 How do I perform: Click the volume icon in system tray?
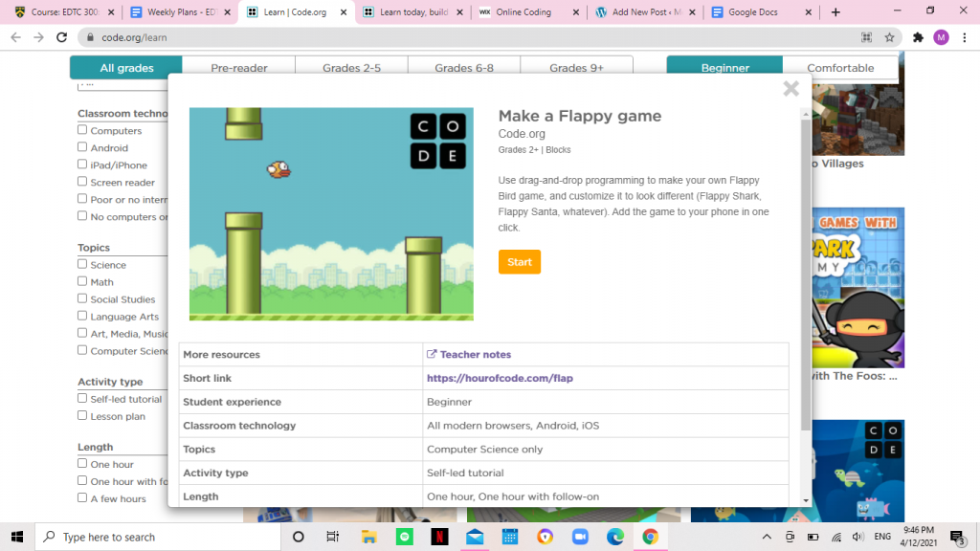857,537
